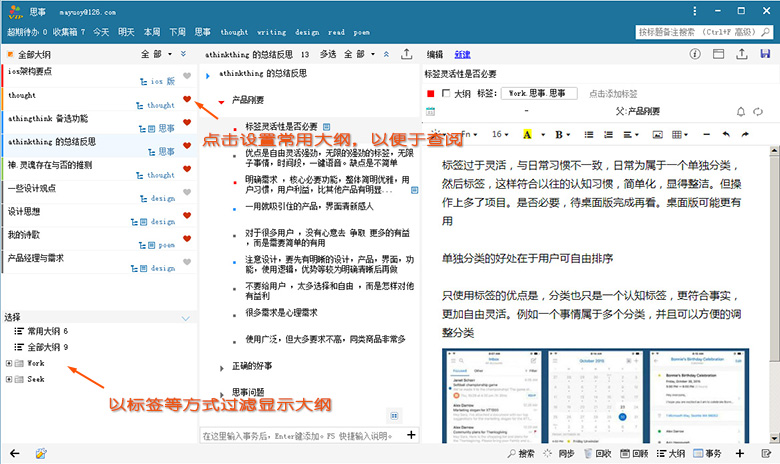The height and width of the screenshot is (464, 780).
Task: Check the 大纲 checkbox in the editor
Action: tap(445, 93)
